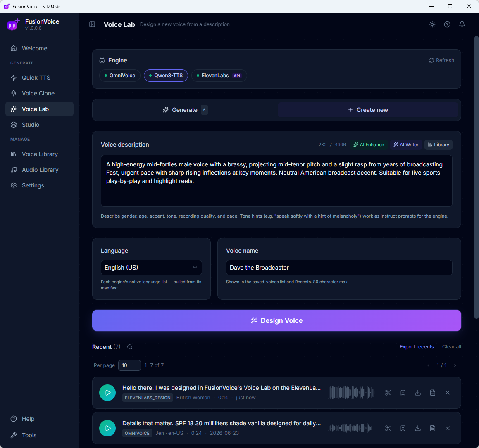Save voice from the 'Hello there!' clip bookmark icon
Viewport: 479px width, 448px height.
pos(403,392)
